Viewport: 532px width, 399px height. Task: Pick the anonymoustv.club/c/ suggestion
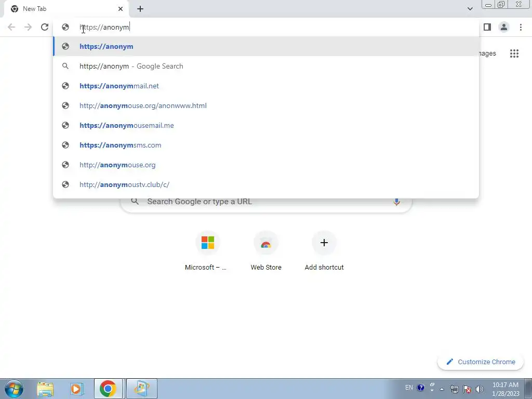click(266, 184)
